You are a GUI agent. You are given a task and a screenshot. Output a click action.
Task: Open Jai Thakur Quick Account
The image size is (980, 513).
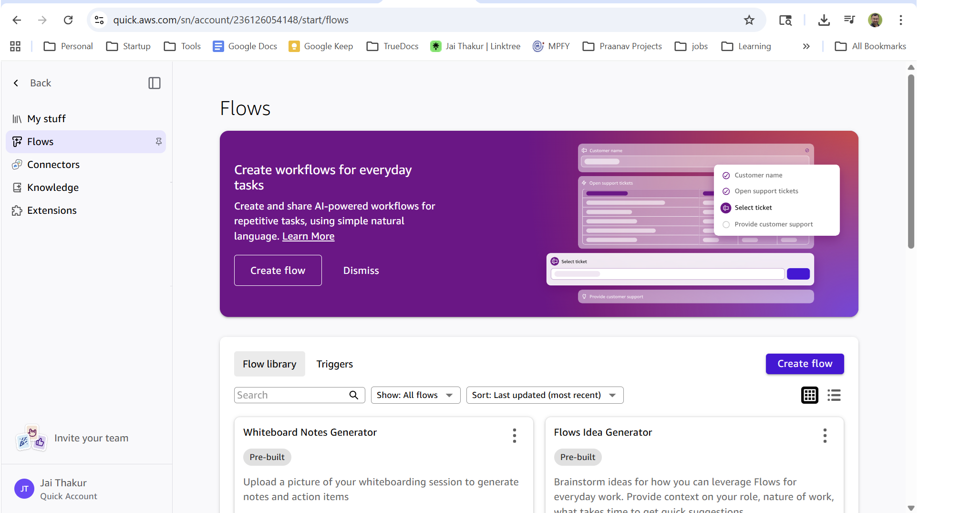coord(69,489)
